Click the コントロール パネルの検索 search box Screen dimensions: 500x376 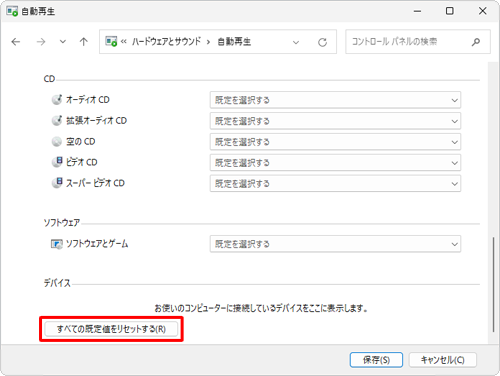click(x=418, y=42)
